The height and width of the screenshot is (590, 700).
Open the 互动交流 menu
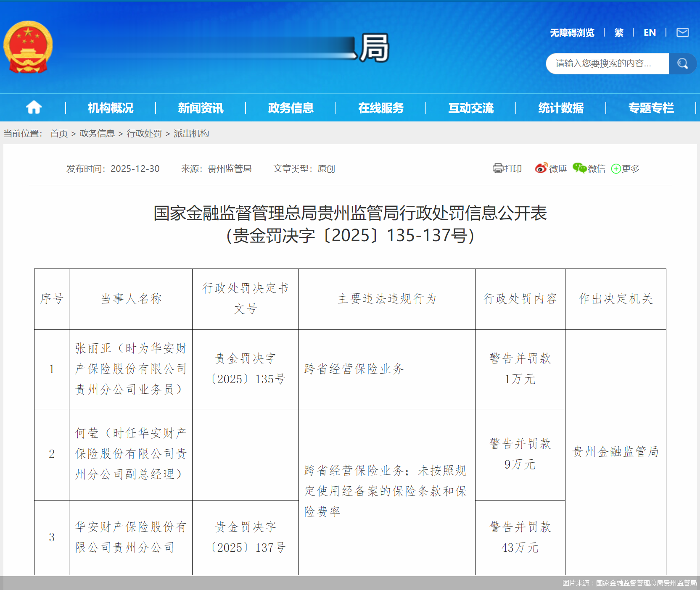point(471,108)
